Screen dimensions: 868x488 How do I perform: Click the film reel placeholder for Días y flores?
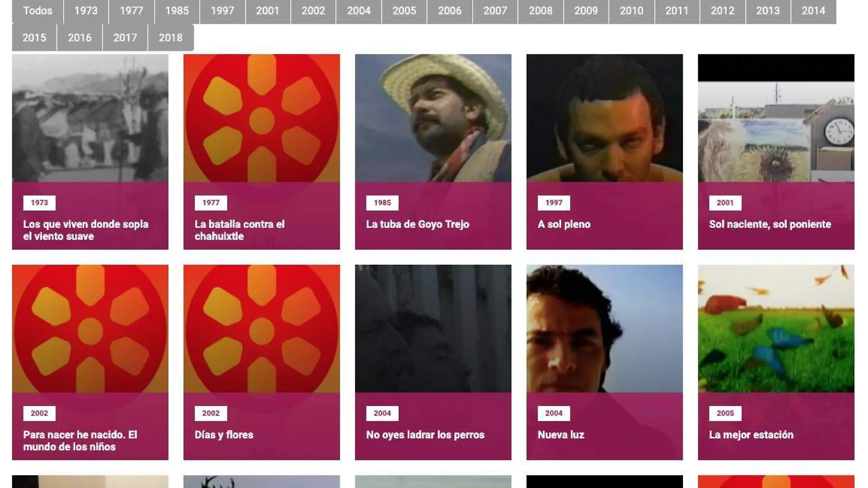[x=261, y=329]
